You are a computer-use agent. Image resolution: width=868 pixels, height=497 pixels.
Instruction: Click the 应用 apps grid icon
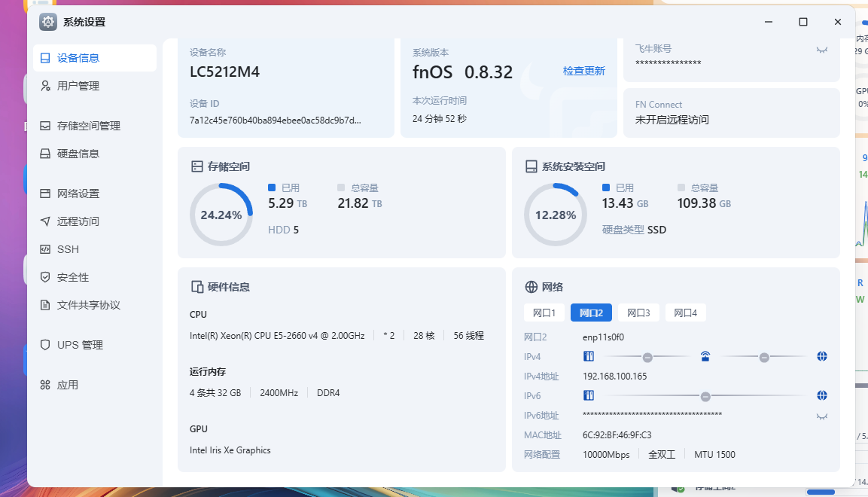45,385
